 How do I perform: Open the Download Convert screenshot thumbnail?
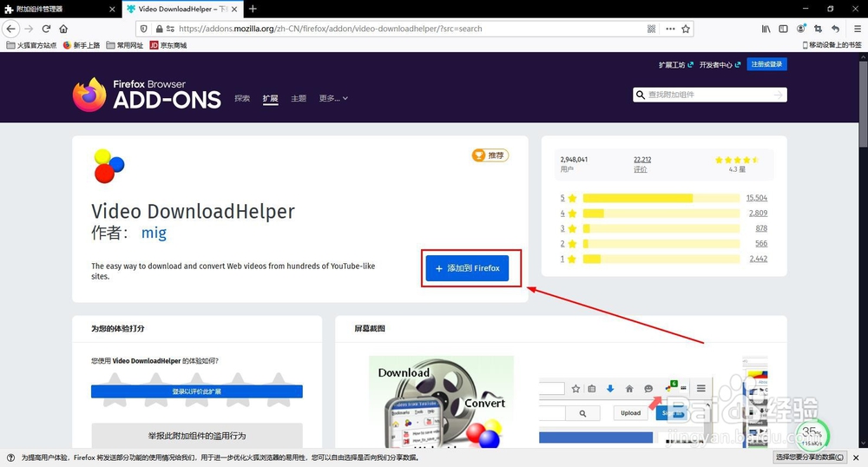[441, 402]
